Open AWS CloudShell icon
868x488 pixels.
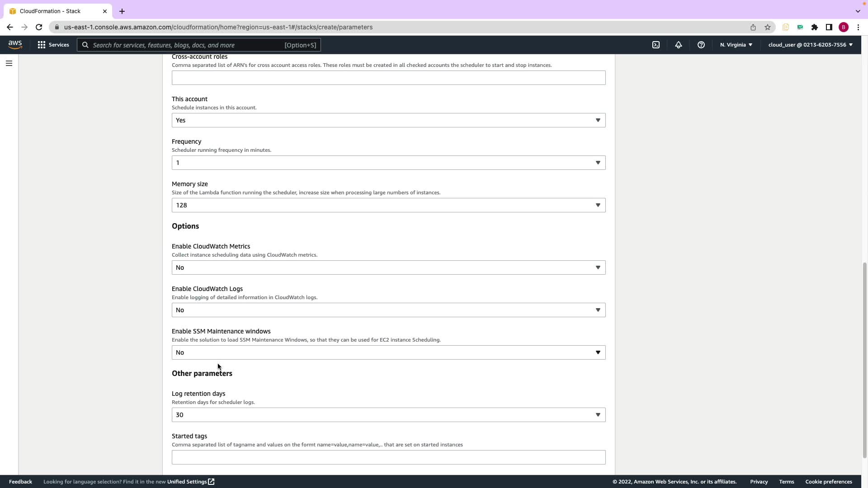point(656,45)
